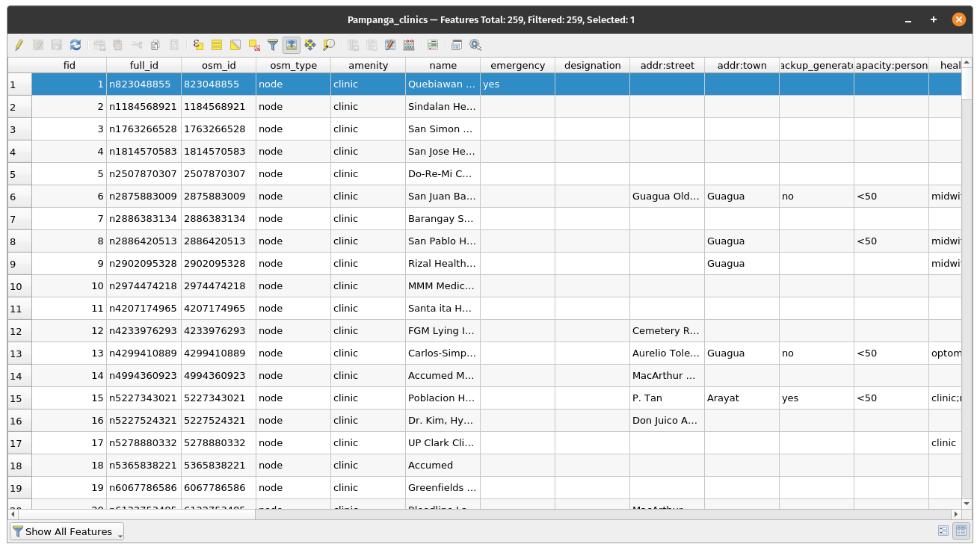Toggle editing mode with the pencil icon
The width and height of the screenshot is (980, 550).
pyautogui.click(x=19, y=45)
